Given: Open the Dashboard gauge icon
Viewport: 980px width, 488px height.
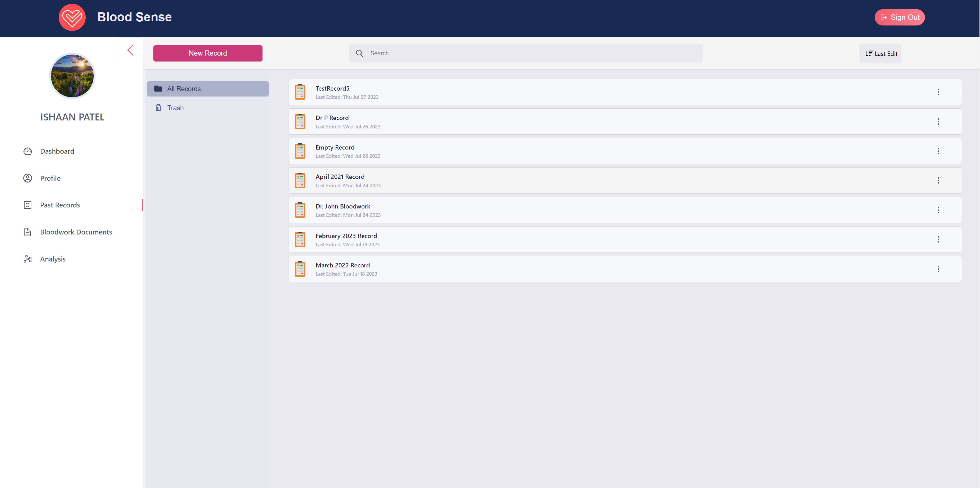Looking at the screenshot, I should tap(28, 151).
